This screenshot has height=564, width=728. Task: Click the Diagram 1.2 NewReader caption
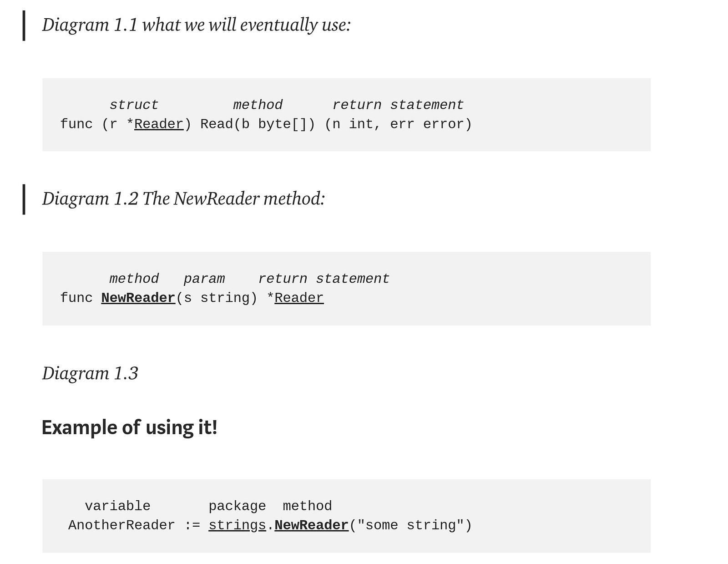coord(183,199)
